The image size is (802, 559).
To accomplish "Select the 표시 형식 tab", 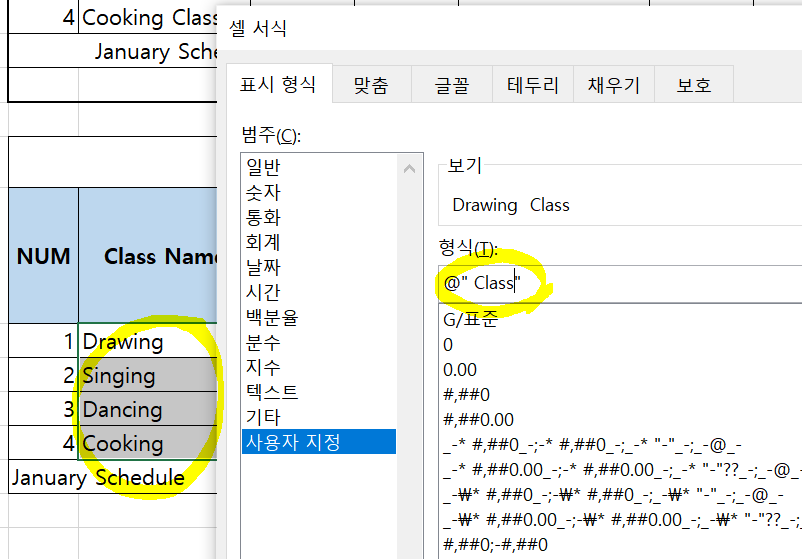I will (278, 84).
